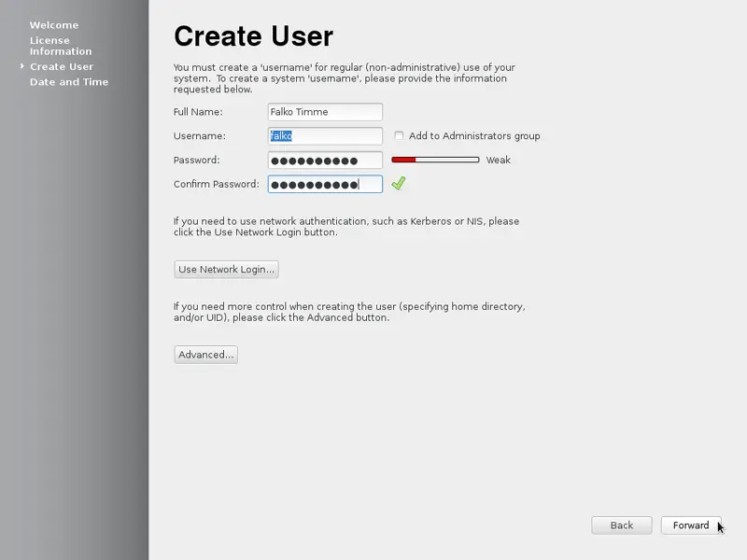747x560 pixels.
Task: Click the Confirm Password: label
Action: 217,184
